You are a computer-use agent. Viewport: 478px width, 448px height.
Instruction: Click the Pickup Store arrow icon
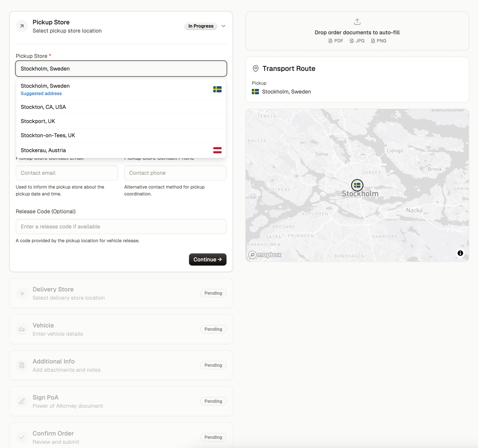(22, 26)
